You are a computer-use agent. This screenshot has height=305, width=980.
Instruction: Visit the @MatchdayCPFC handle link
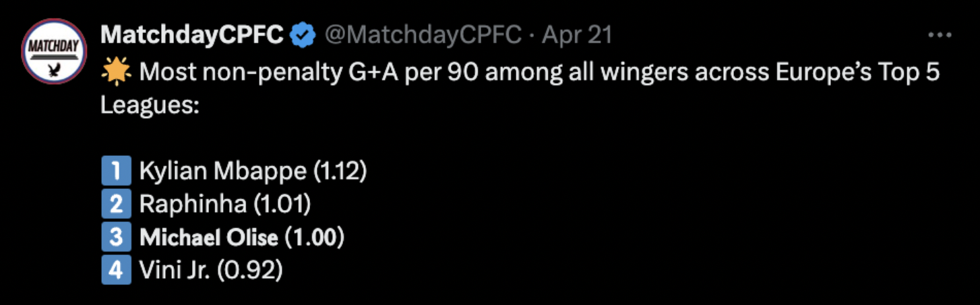[424, 35]
